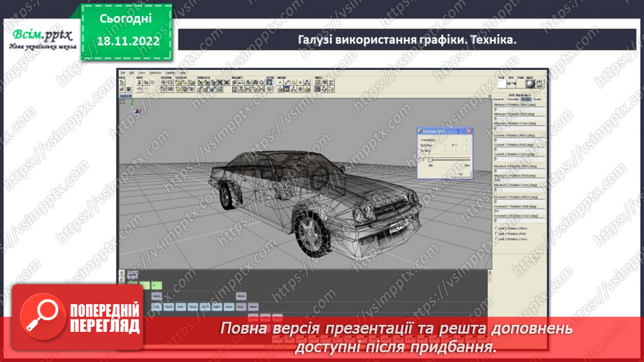The width and height of the screenshot is (644, 362).
Task: Click the magnifier icon in MODIFY group
Action: [262, 82]
